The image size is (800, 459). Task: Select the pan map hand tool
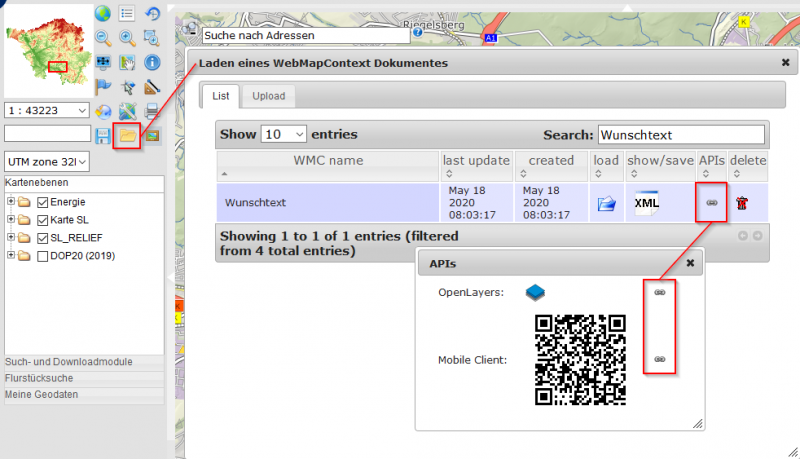(127, 62)
